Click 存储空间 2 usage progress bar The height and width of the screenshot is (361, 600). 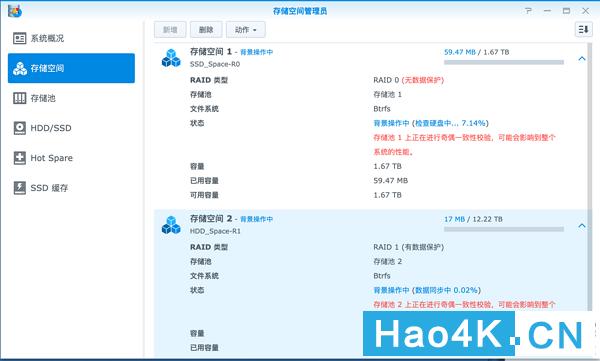[504, 229]
